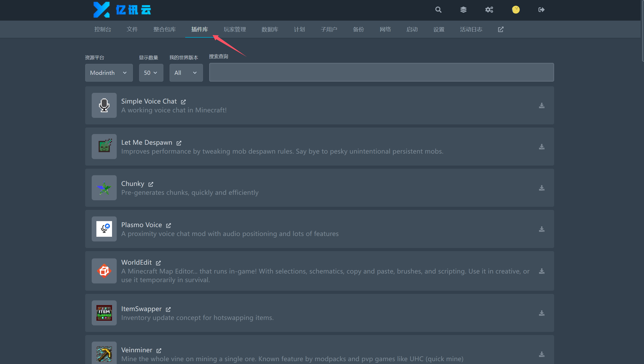644x364 pixels.
Task: Switch to 整合包库 tab
Action: (x=164, y=29)
